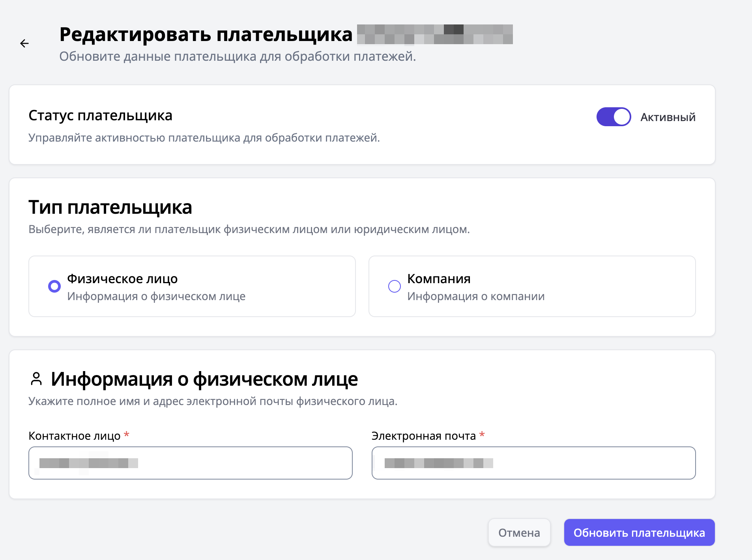Click the "Активный" label next to the switch
Viewport: 752px width, 560px height.
668,117
